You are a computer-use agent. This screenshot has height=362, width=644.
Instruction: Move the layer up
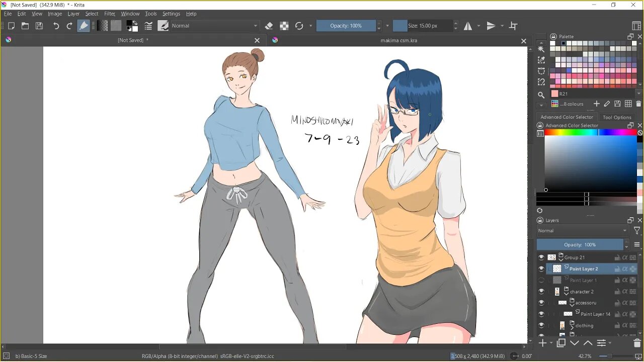click(588, 343)
